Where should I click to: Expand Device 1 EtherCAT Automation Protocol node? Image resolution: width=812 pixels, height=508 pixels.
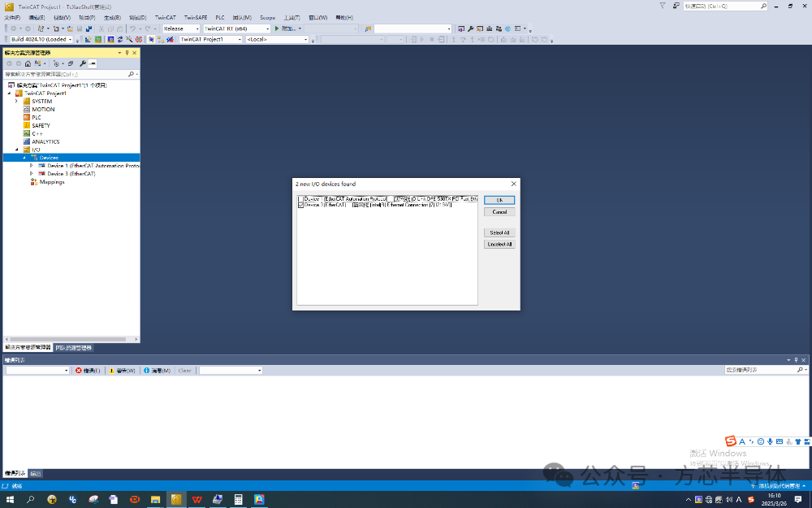tap(32, 166)
